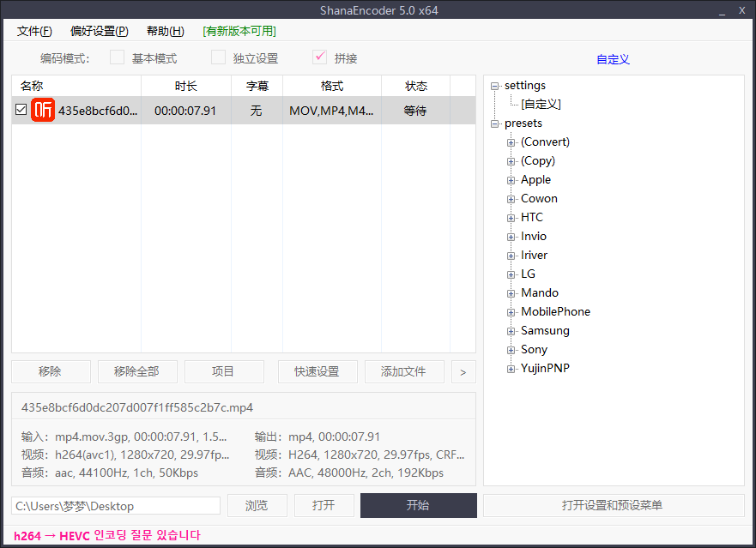Expand the Apple preset group
The height and width of the screenshot is (548, 756).
pyautogui.click(x=511, y=180)
